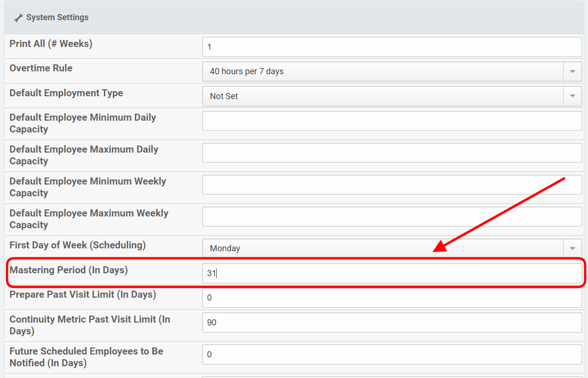Screen dimensions: 588x378
Task: Click the First Day of Week (Scheduling) label
Action: pos(78,245)
